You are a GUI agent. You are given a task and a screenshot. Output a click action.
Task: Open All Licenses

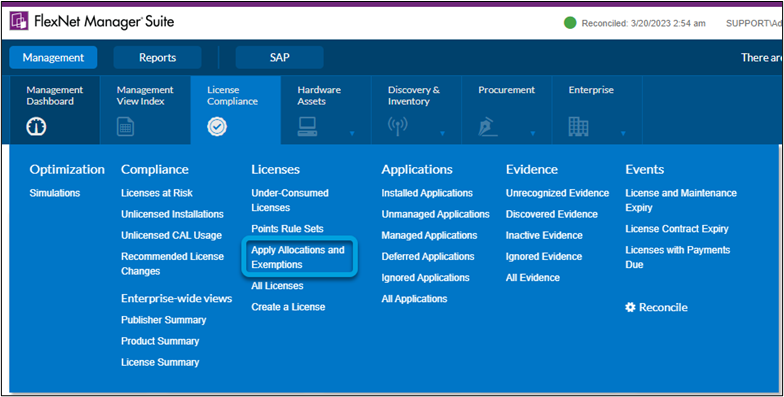(x=278, y=286)
